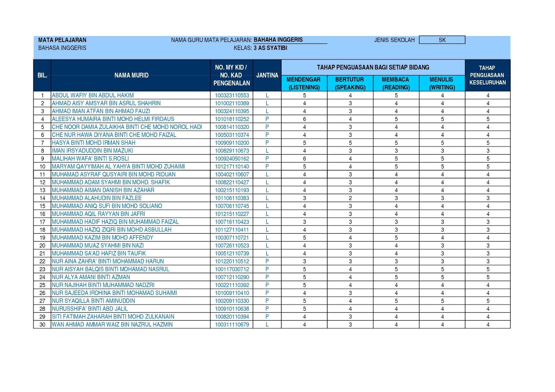Click name MUHAMMAD AQIL RAYYAN BIN JAFRI
Screen dimensions: 555x392
[99, 214]
